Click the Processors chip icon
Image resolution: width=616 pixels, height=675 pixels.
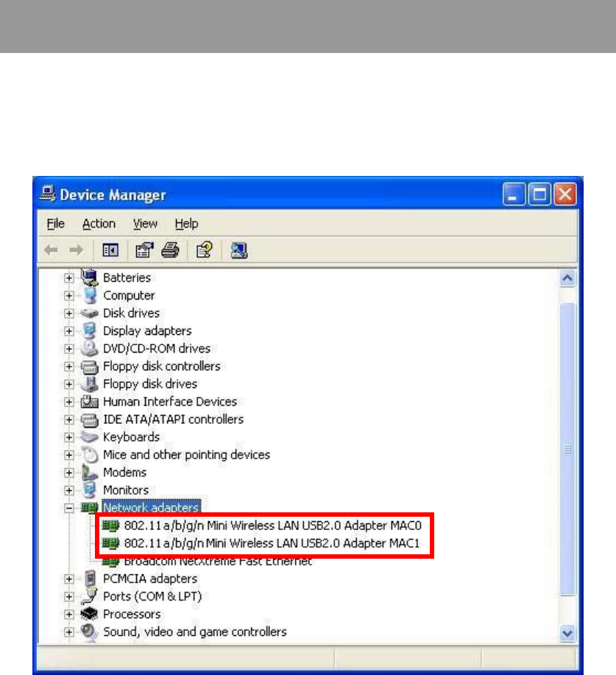tap(90, 615)
